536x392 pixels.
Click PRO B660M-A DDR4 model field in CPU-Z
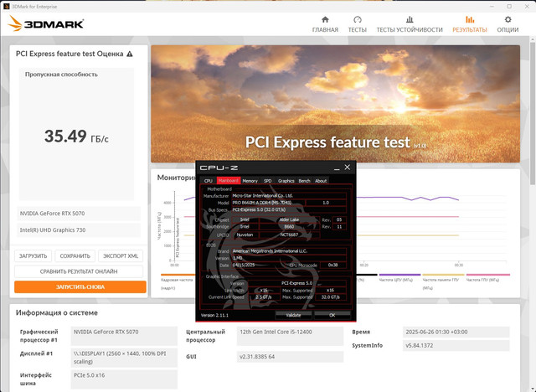point(268,203)
